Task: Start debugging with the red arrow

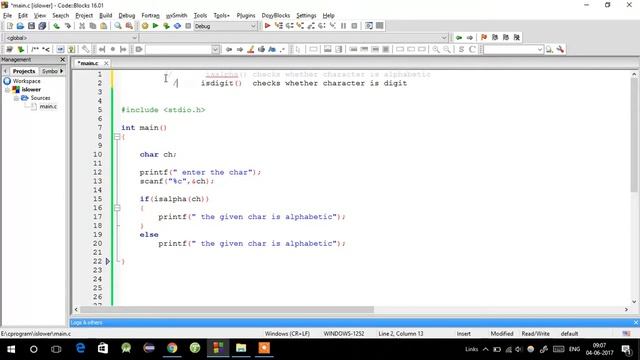Action: (267, 26)
